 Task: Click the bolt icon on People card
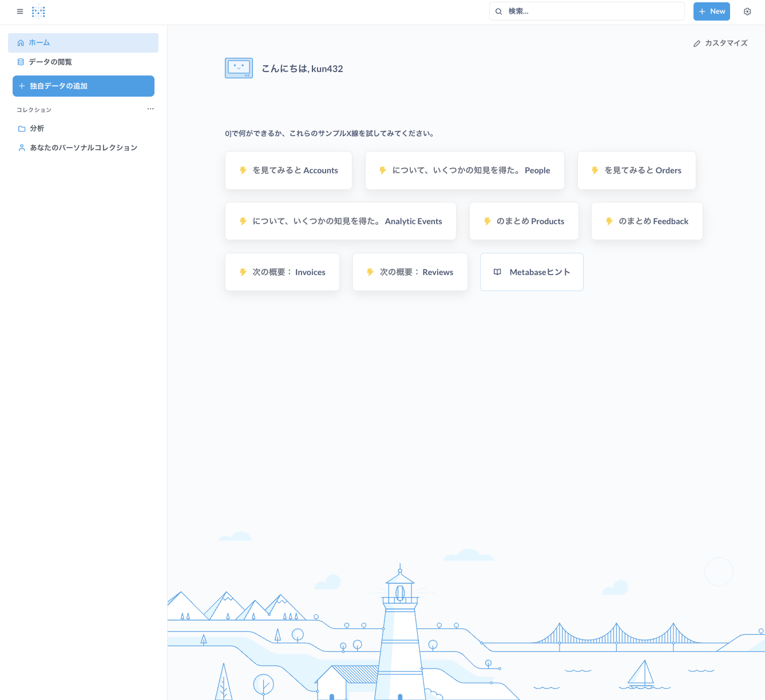click(383, 170)
